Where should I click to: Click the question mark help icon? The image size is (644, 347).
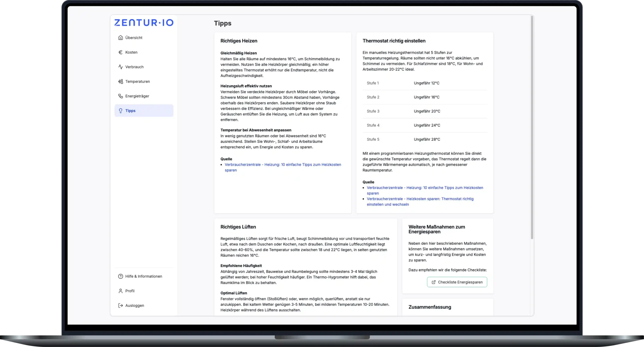(x=120, y=276)
